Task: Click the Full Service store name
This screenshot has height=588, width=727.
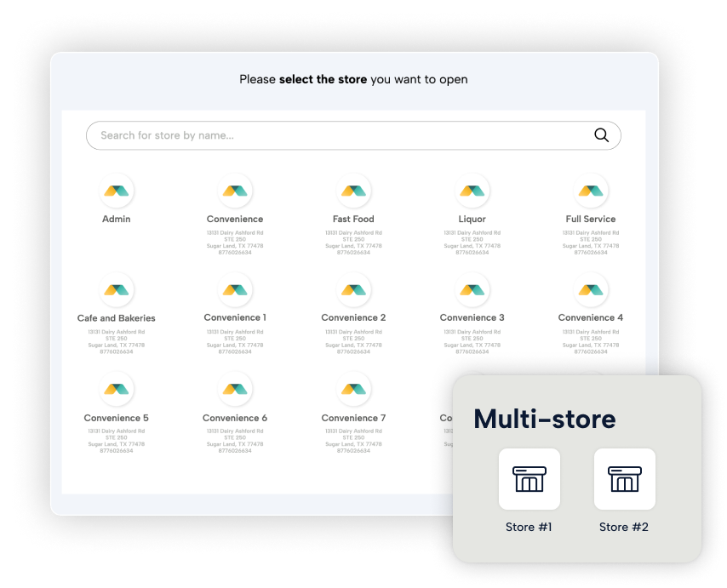Action: 591,219
